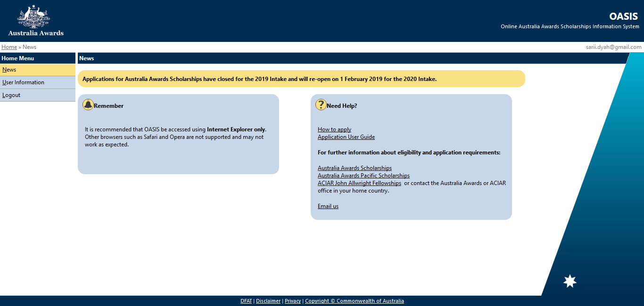Click the OASIS title in the header
Viewport: 644px width, 306px height.
623,16
